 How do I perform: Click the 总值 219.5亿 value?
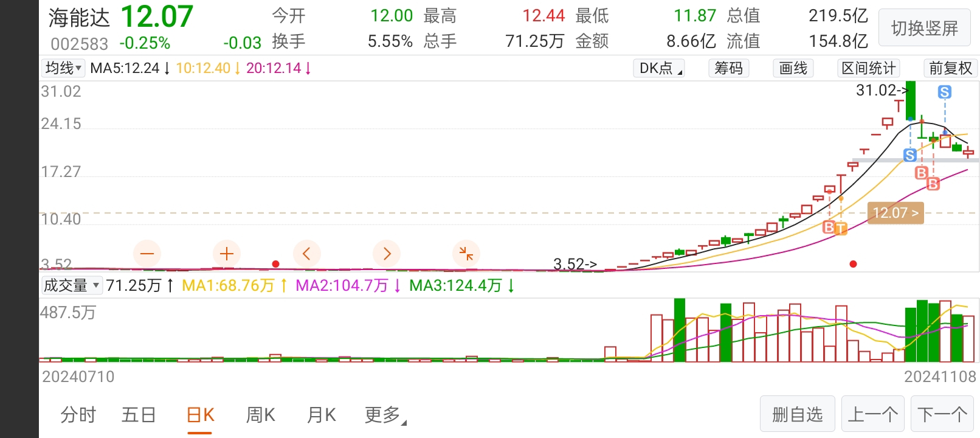pos(838,16)
